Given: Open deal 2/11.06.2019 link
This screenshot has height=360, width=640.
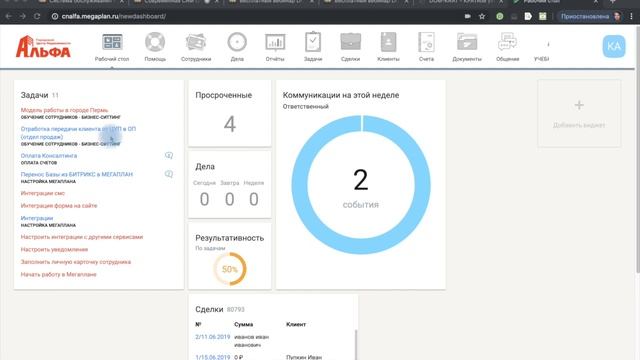Looking at the screenshot, I should [213, 337].
